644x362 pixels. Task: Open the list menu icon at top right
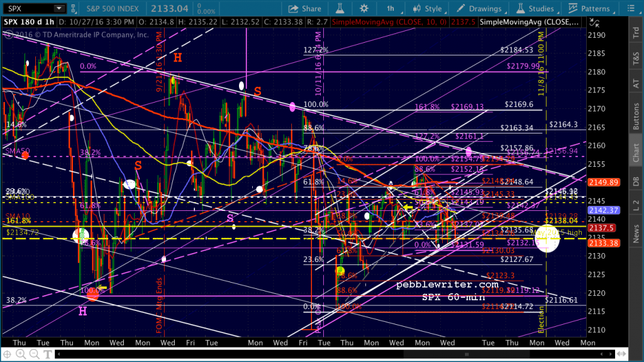click(631, 8)
